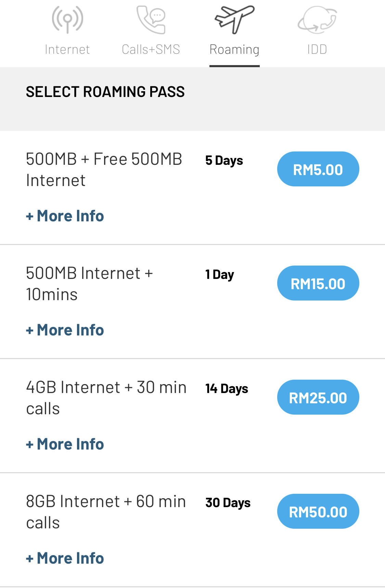Viewport: 385px width, 588px height.
Task: Select the 500MB + Free 500MB Internet plan title
Action: (x=104, y=170)
